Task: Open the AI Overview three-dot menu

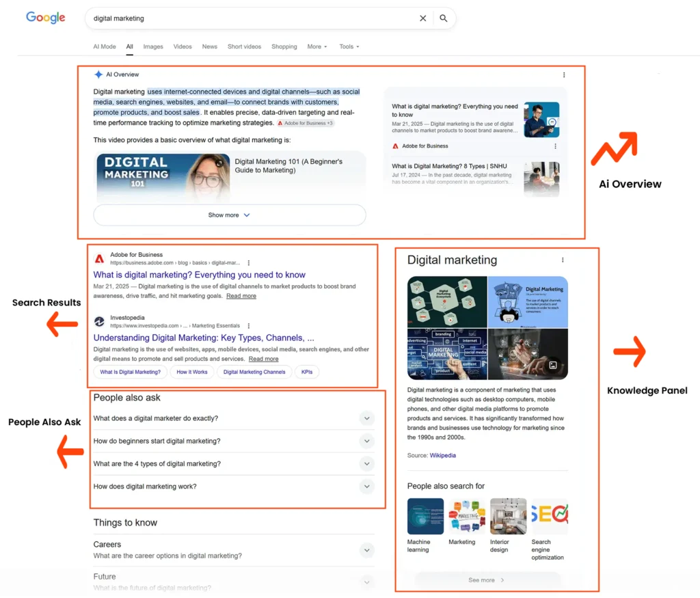Action: 564,75
